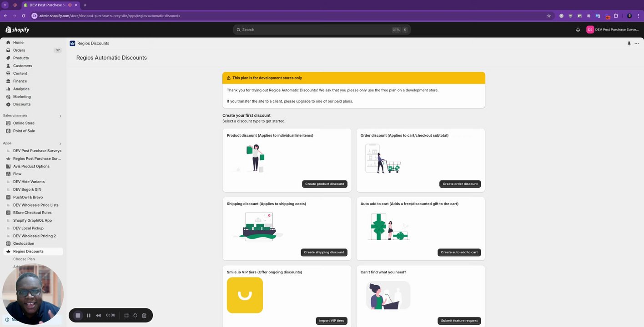Bookmark this page with the star icon
This screenshot has width=644, height=327.
pos(549,16)
